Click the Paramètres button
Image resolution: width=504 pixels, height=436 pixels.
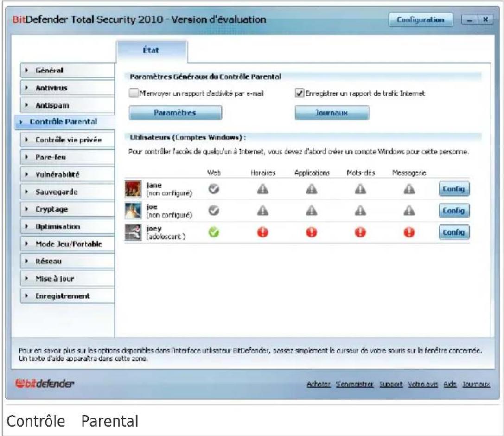pos(175,113)
